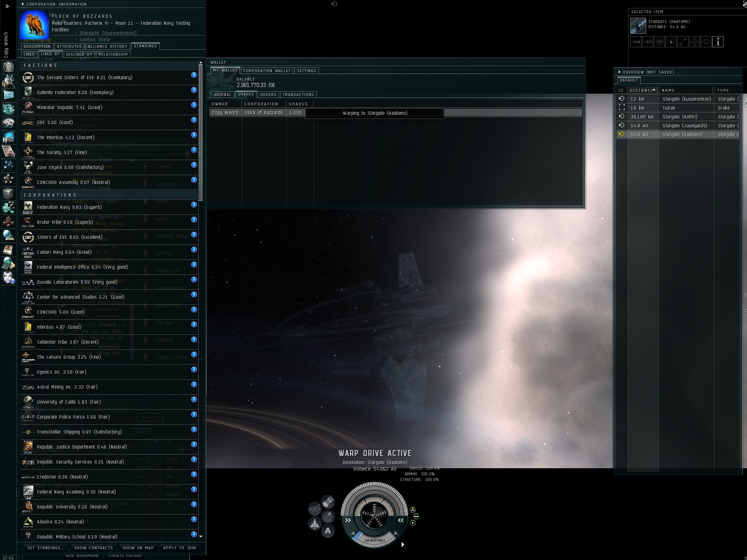The width and height of the screenshot is (747, 560).
Task: Click the Orbit icon in Selected Item
Action: [671, 42]
